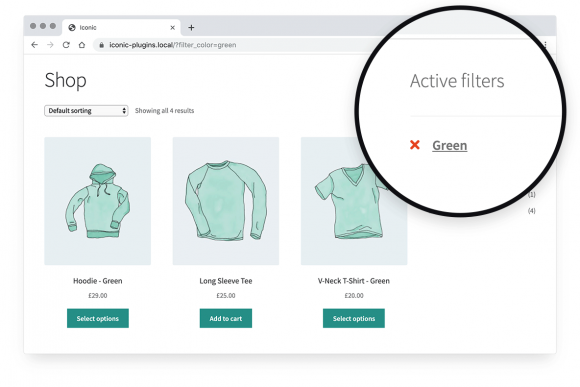Open the Hoodie - Green product image
The width and height of the screenshot is (580, 387).
(x=98, y=201)
